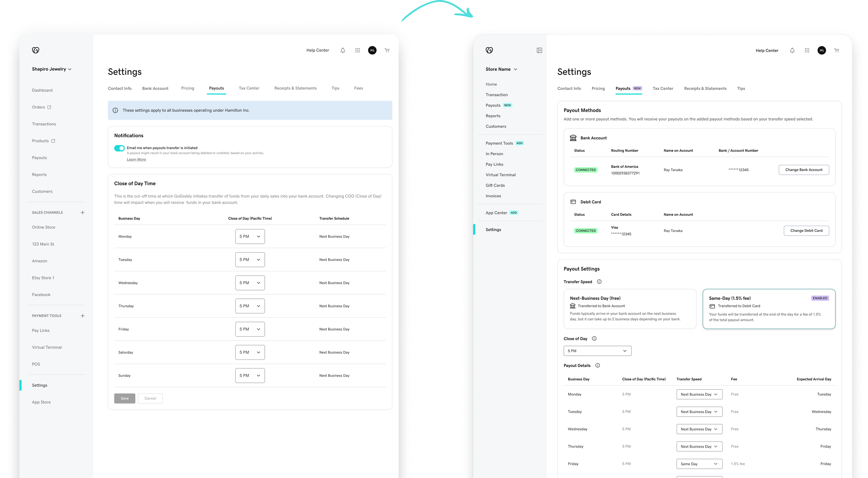Click card icon in Debit Card section

coord(573,202)
